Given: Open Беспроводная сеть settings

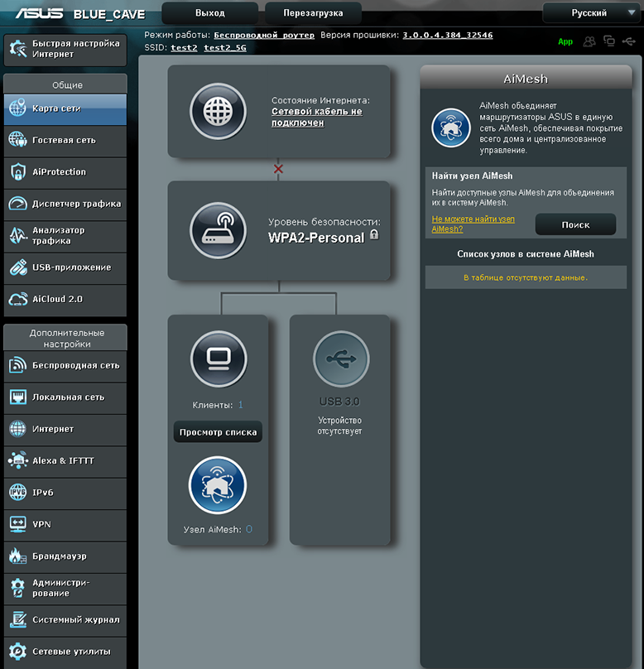Looking at the screenshot, I should (65, 366).
